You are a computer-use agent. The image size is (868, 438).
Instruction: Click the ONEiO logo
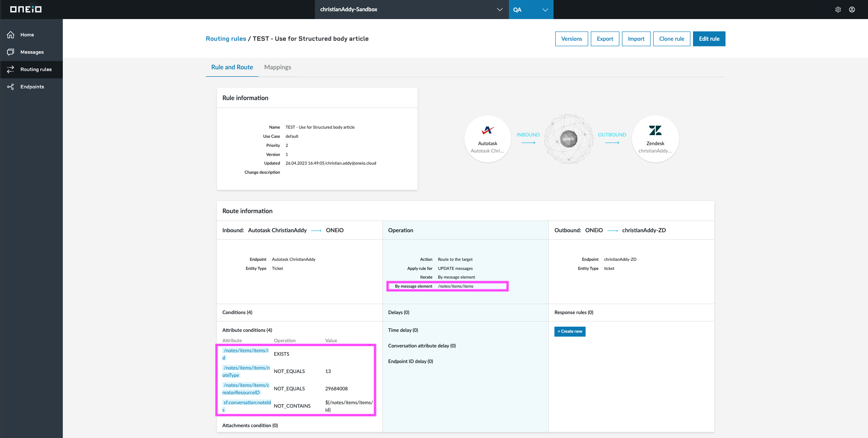(x=26, y=9)
